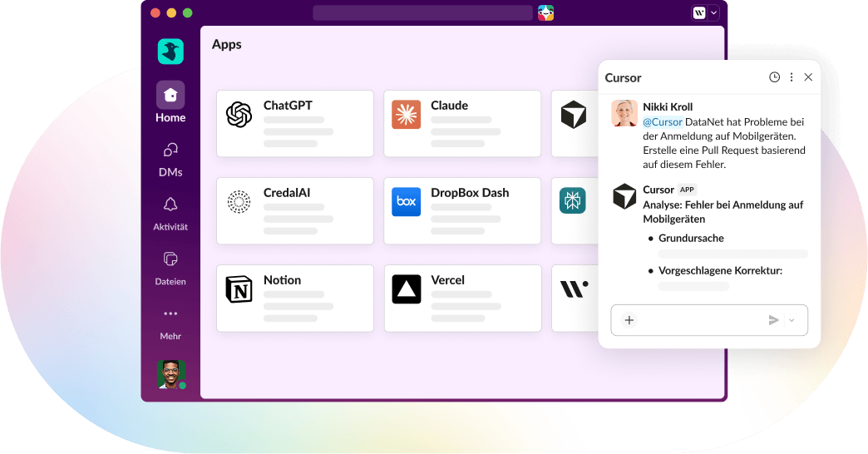Image resolution: width=868 pixels, height=454 pixels.
Task: Open DMs in the sidebar
Action: click(x=170, y=160)
